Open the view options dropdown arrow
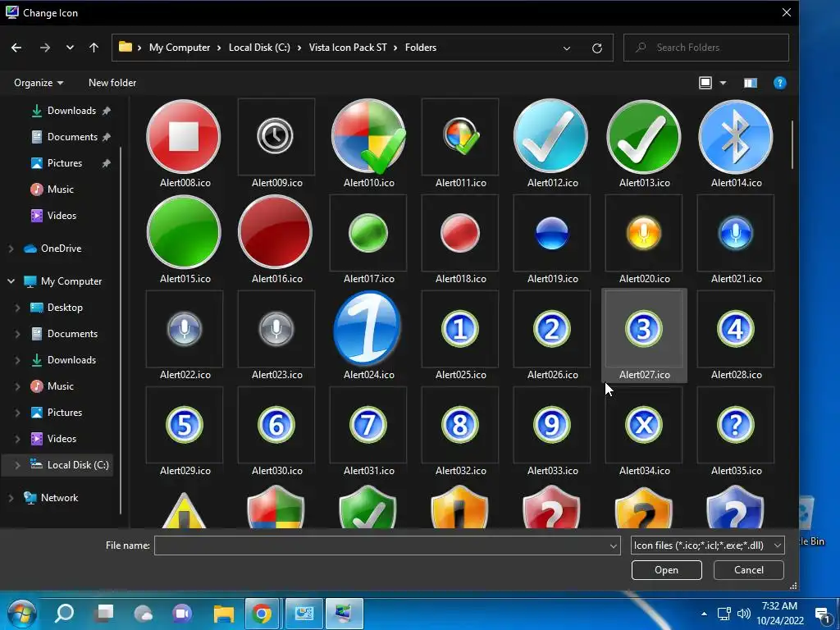This screenshot has width=840, height=630. pos(723,83)
